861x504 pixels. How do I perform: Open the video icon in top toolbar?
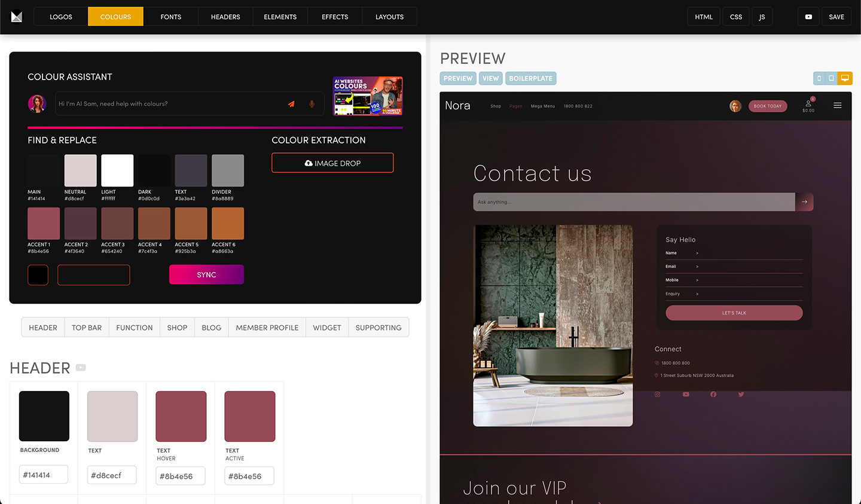coord(808,17)
